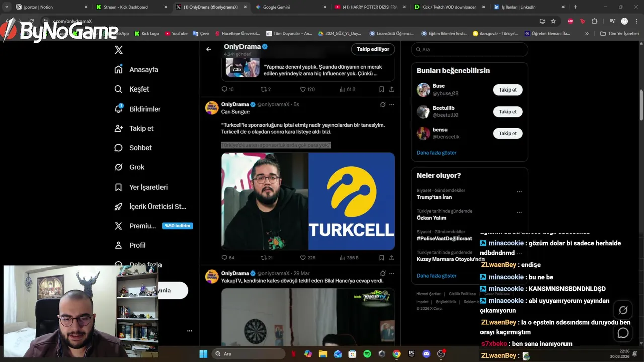
Task: Click the page vertical scrollbar thumb
Action: (641, 105)
